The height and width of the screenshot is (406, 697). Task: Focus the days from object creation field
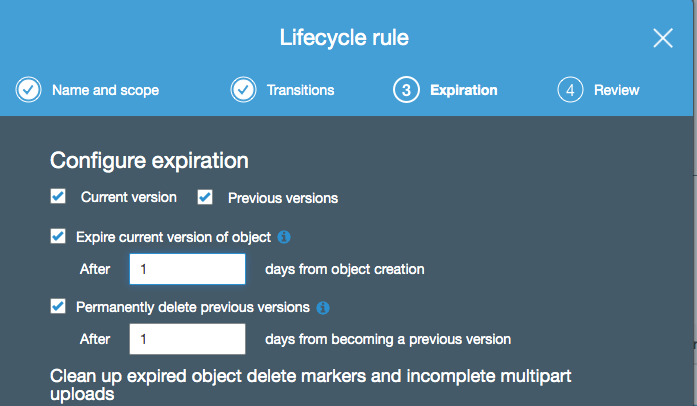187,269
